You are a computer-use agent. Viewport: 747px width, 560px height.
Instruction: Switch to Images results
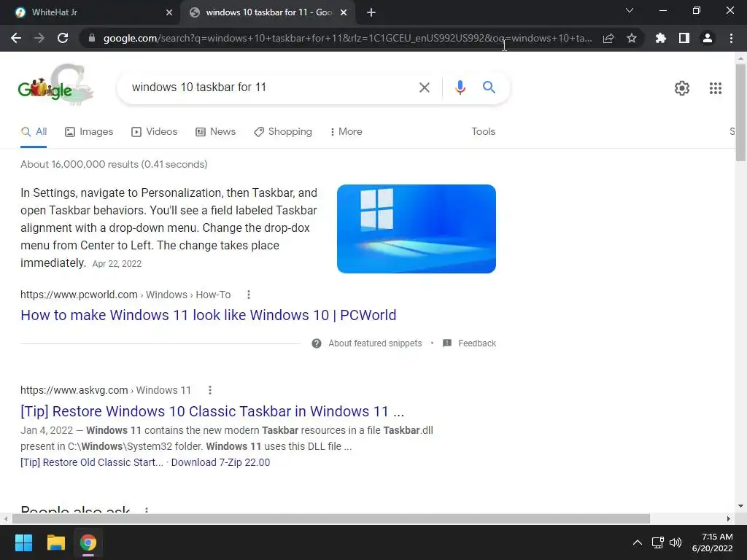coord(89,132)
